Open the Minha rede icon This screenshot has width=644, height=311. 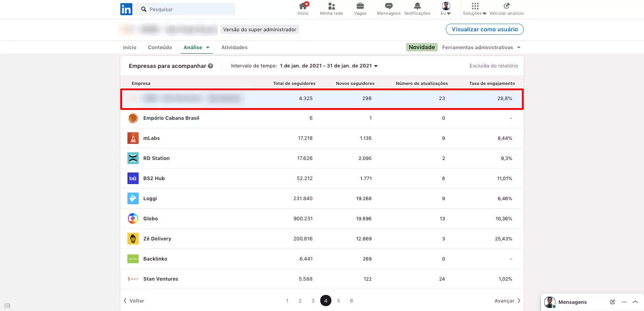point(331,7)
